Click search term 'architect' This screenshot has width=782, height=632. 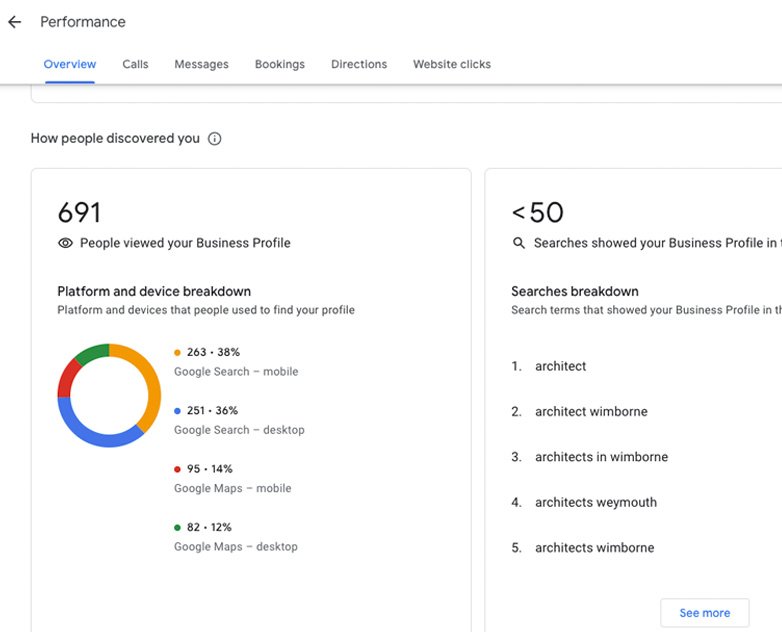point(561,366)
